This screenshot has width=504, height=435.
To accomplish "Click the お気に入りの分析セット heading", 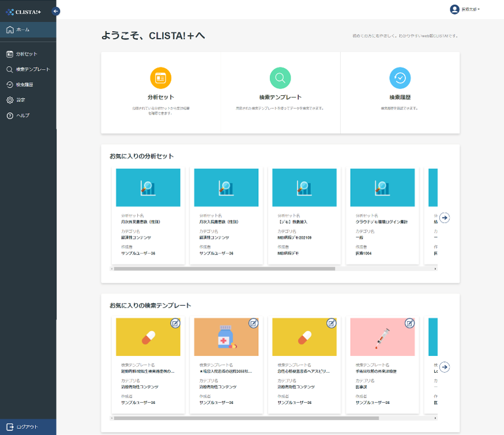I will [x=141, y=156].
